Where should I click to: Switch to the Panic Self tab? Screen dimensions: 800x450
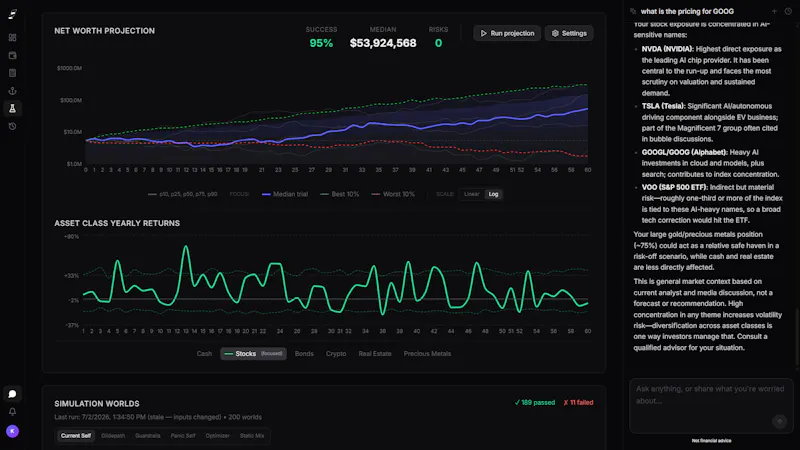tap(183, 436)
